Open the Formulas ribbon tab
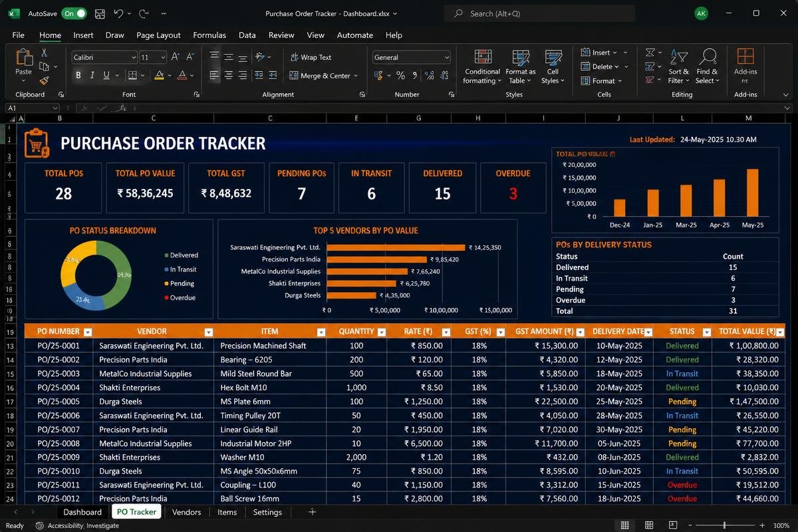This screenshot has width=798, height=532. click(209, 35)
